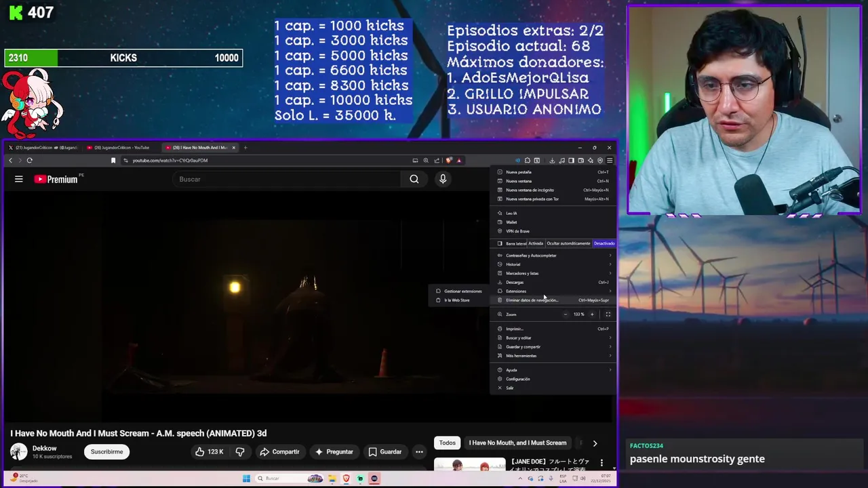Viewport: 868px width, 488px height.
Task: Choose Gestionar extensiones in submenu
Action: [x=459, y=291]
